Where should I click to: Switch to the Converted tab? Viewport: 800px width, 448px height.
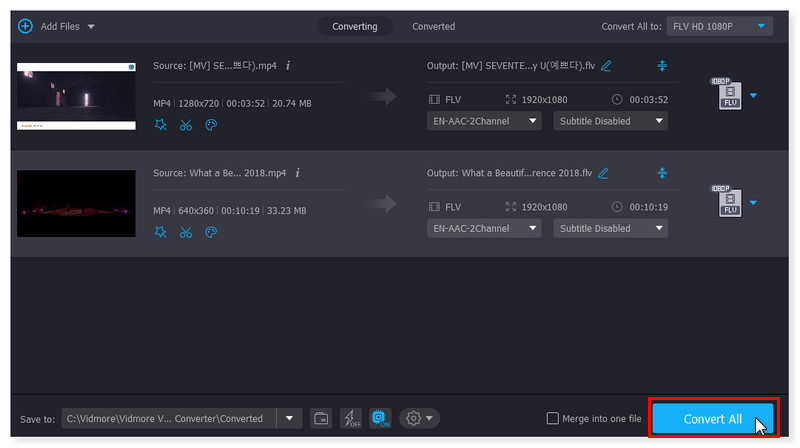[x=433, y=26]
